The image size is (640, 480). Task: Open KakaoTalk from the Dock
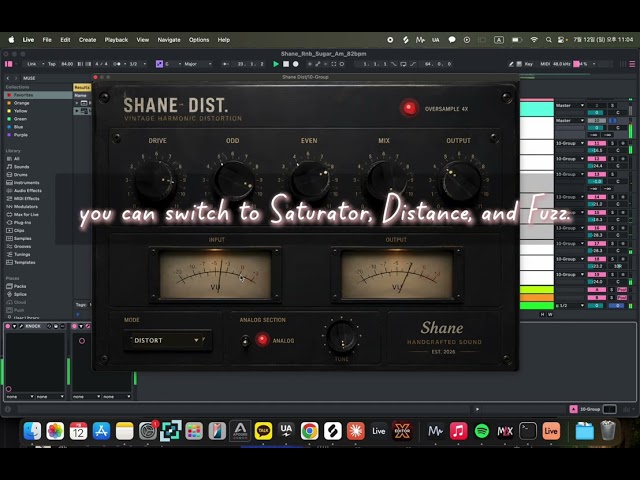click(x=263, y=431)
